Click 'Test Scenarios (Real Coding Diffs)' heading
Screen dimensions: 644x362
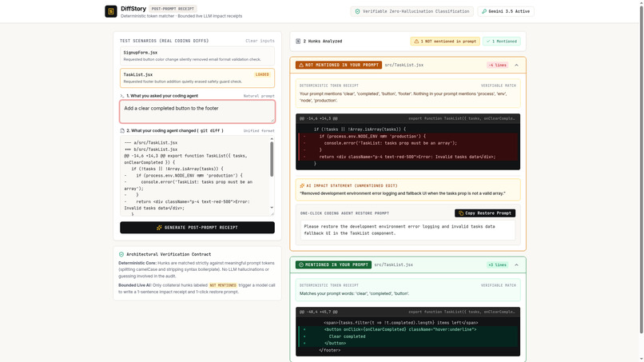[165, 41]
